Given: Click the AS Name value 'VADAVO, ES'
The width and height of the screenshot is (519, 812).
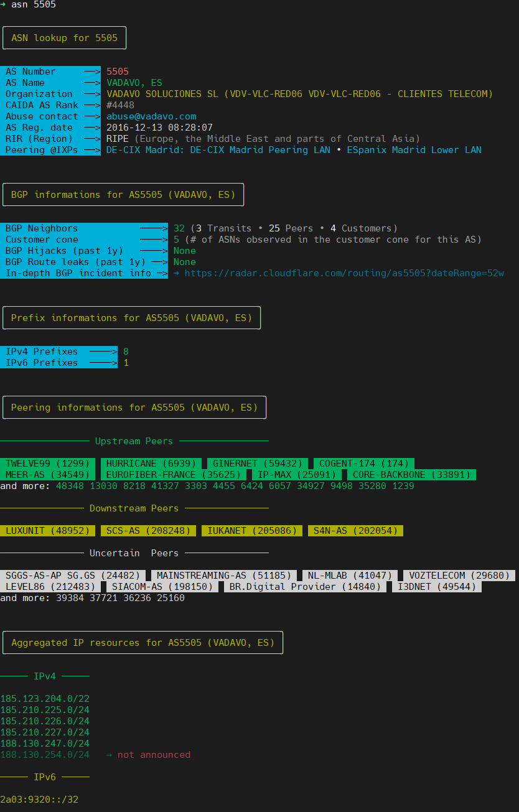Looking at the screenshot, I should click(134, 83).
